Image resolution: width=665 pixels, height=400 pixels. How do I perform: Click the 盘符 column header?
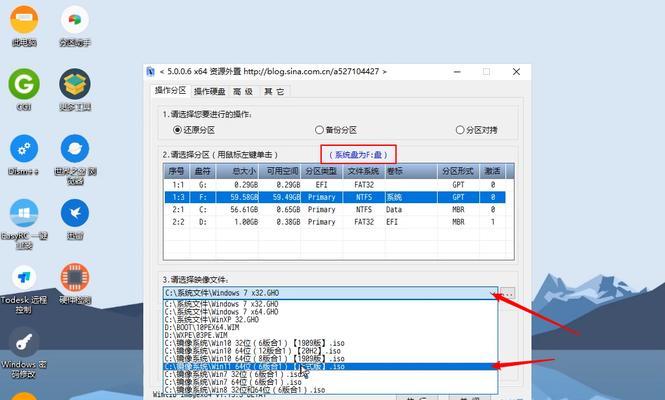point(202,171)
